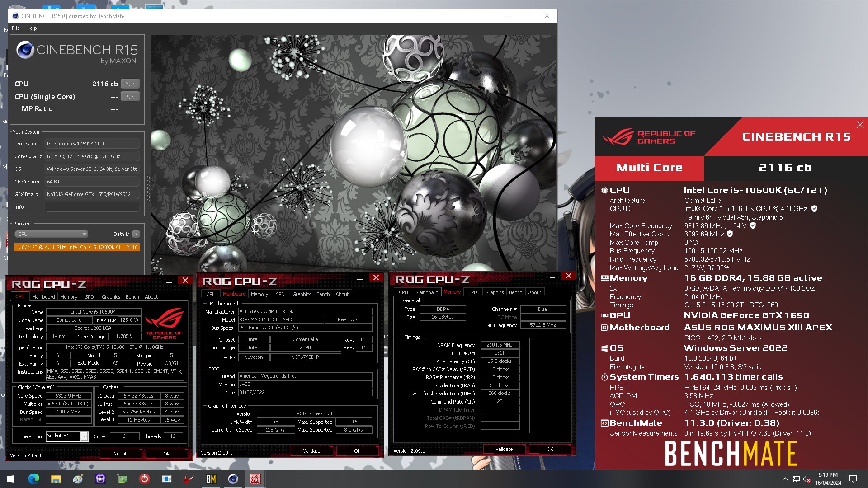Maximize the Cinebench window
868x488 pixels.
[x=526, y=16]
